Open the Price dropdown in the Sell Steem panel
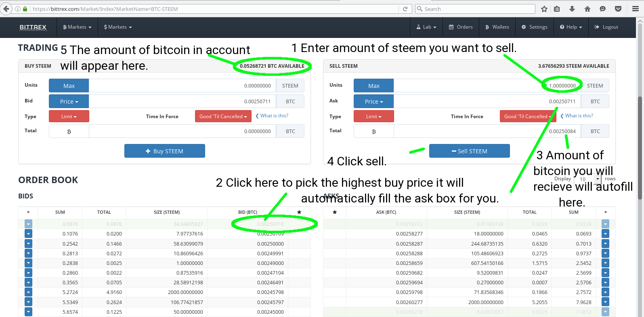This screenshot has width=644, height=317. (x=374, y=102)
